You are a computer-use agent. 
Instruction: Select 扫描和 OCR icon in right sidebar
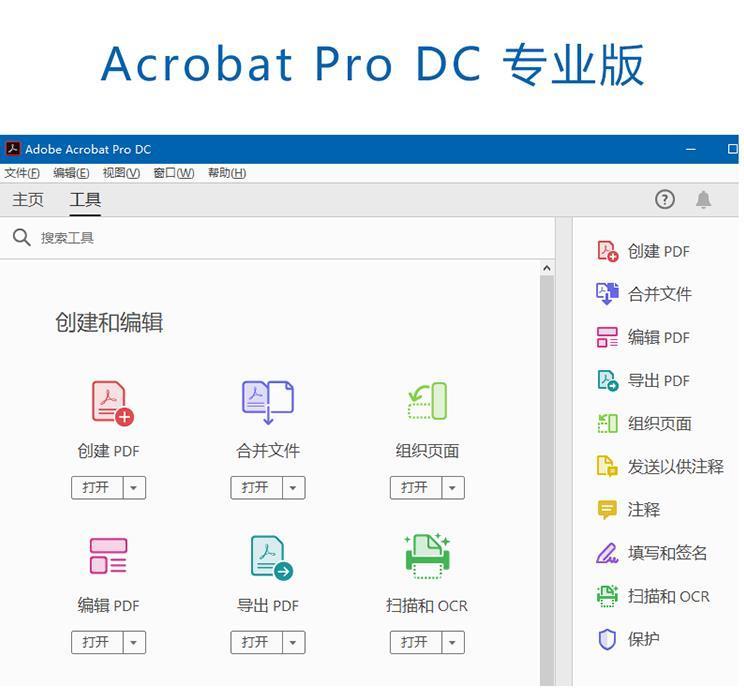click(x=607, y=596)
